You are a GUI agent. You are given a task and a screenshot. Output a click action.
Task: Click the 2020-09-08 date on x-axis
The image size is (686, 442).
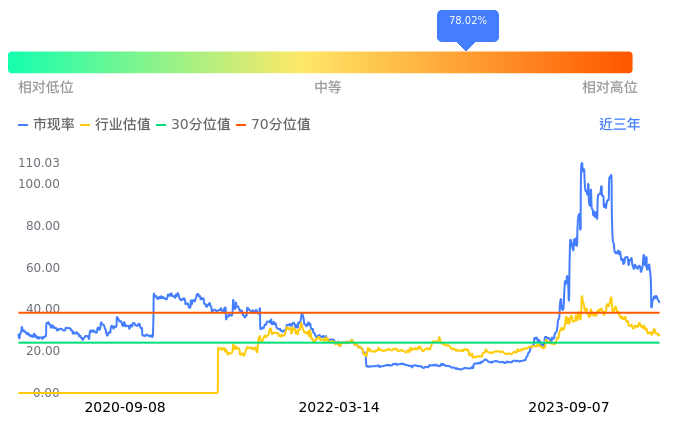[x=125, y=408]
